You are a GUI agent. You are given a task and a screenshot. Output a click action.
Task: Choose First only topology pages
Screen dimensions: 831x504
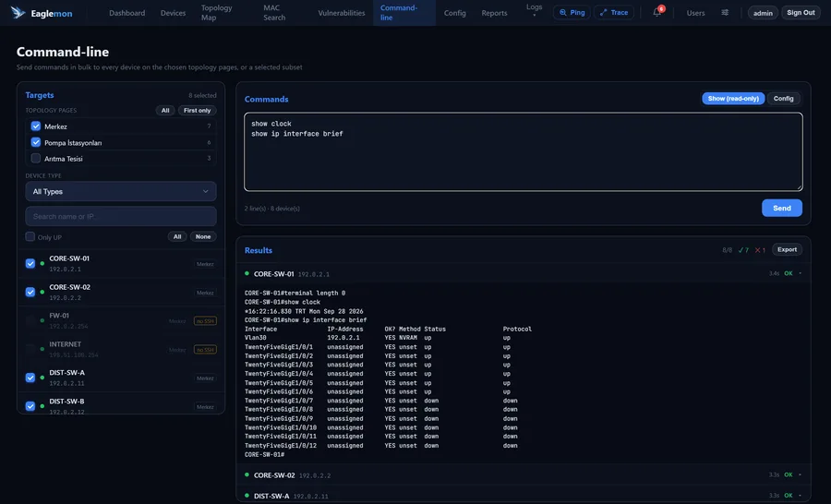[198, 110]
